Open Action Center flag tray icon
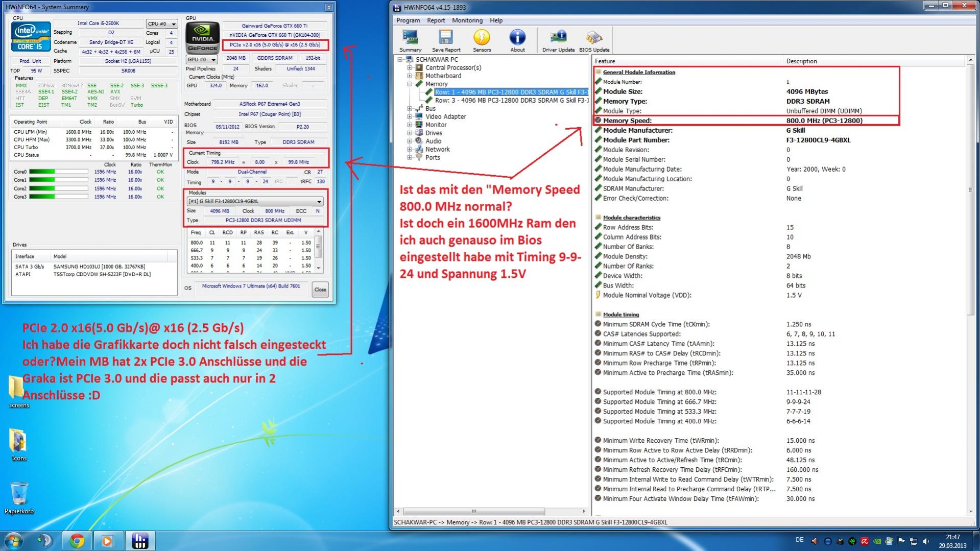The width and height of the screenshot is (980, 551). click(x=901, y=541)
